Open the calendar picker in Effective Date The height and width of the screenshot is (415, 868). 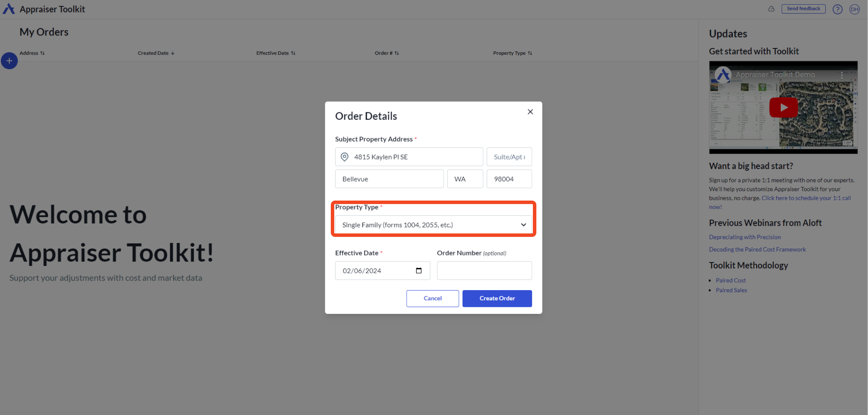(x=418, y=271)
